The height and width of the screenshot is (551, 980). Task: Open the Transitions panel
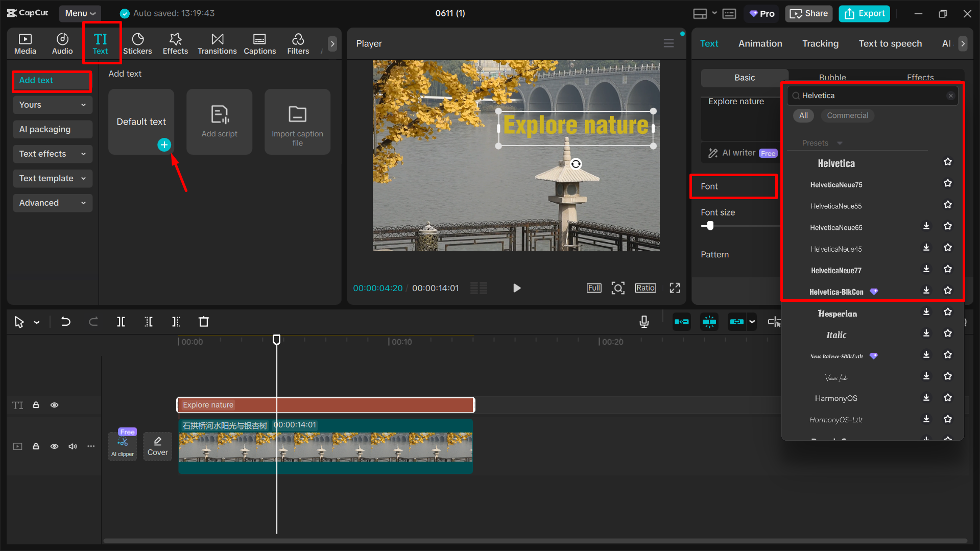point(217,43)
